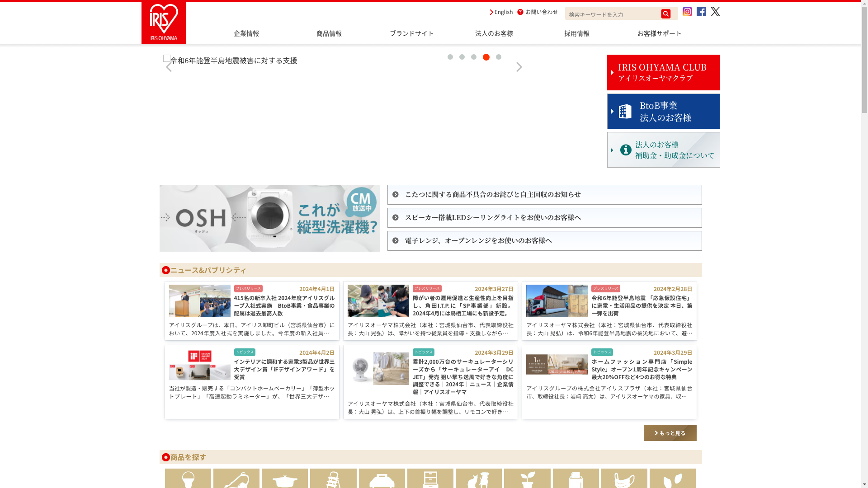The height and width of the screenshot is (488, 868).
Task: Select the second carousel dot
Action: [462, 57]
